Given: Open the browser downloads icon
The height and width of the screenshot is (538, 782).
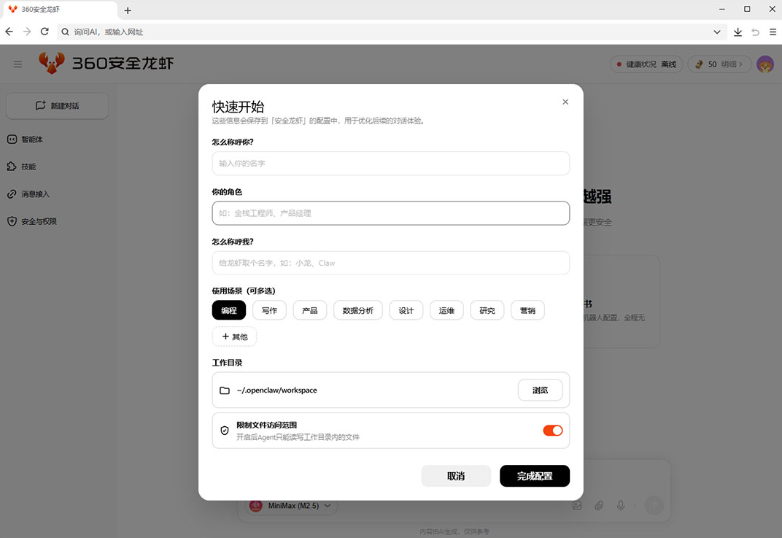Looking at the screenshot, I should 738,32.
